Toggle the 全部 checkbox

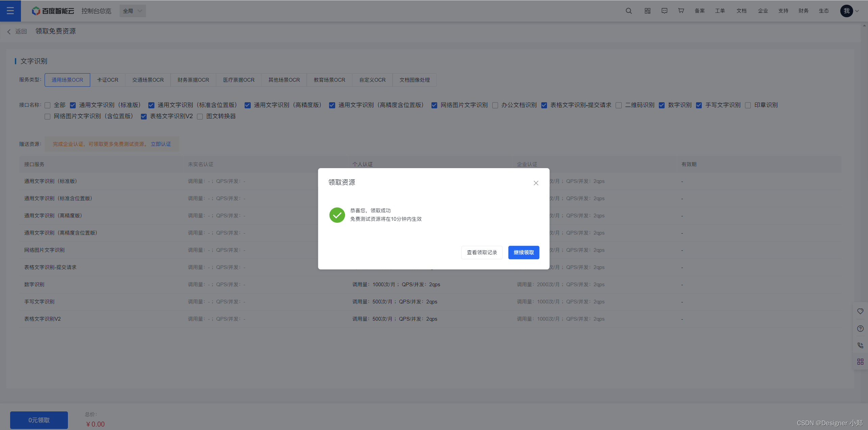(48, 105)
